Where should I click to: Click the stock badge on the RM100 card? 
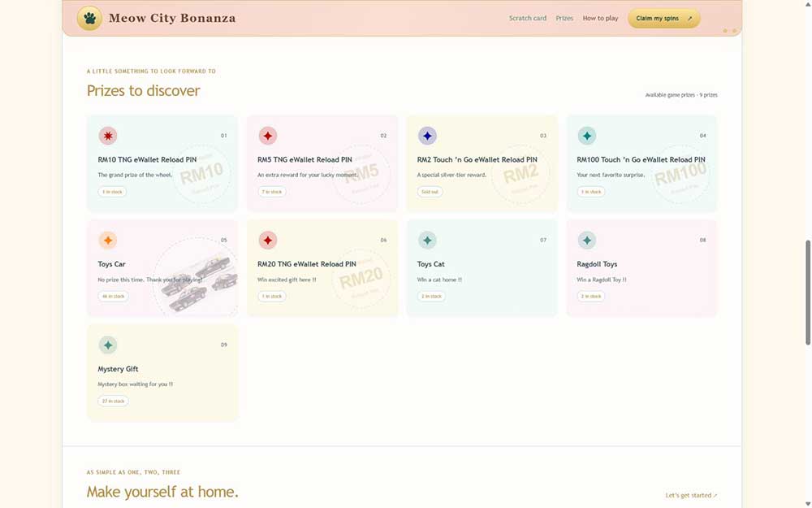click(591, 192)
